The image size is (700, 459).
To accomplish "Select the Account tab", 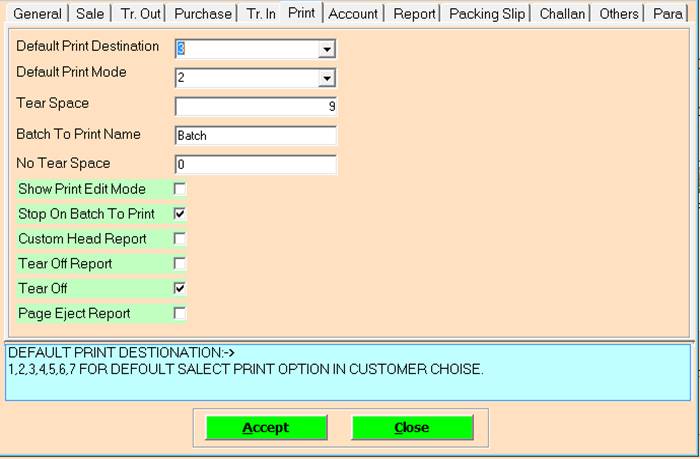I will [353, 14].
